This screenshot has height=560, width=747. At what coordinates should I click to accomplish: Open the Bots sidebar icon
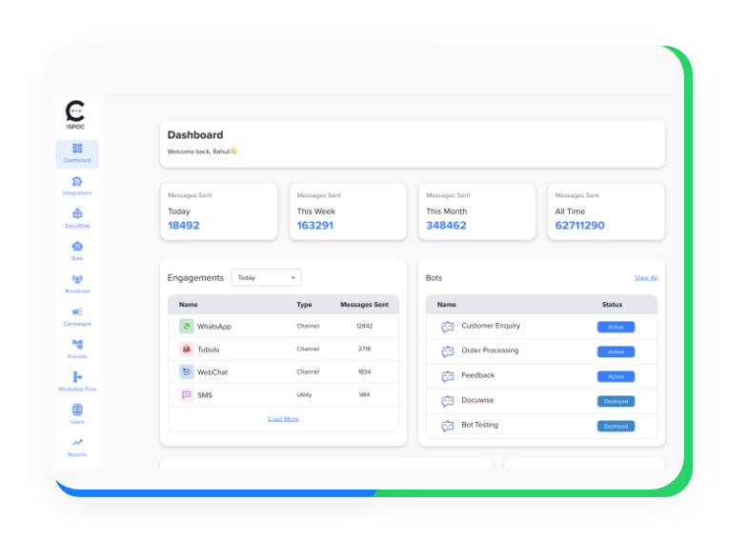(77, 247)
